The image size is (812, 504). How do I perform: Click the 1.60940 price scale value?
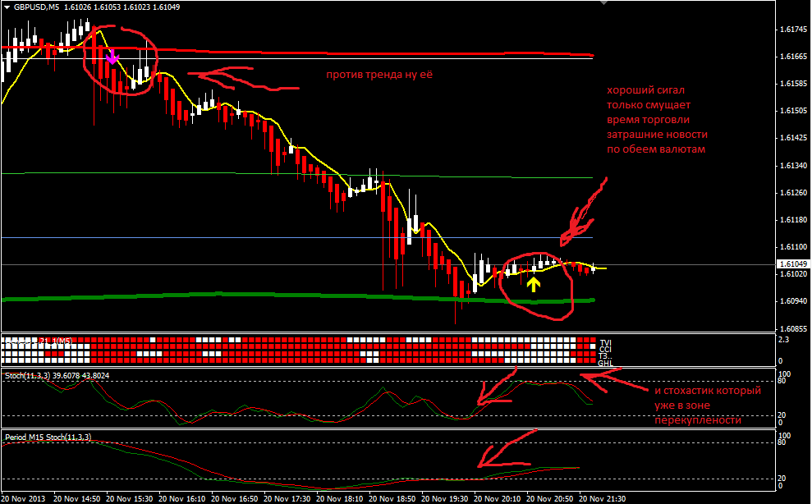coord(793,301)
